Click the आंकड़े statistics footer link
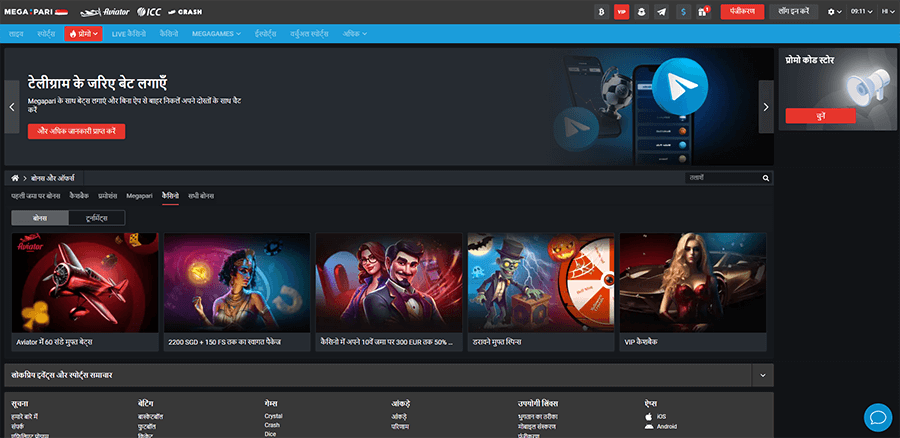This screenshot has width=900, height=438. (399, 416)
